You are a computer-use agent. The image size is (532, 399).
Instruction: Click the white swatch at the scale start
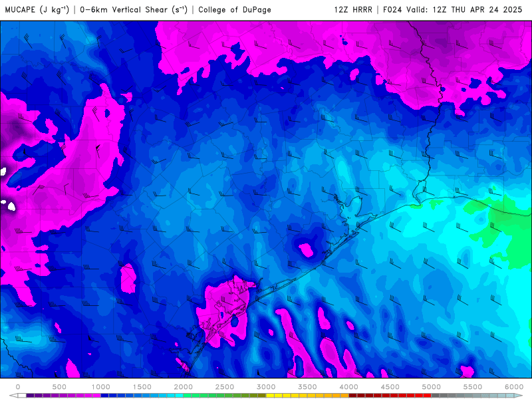pyautogui.click(x=22, y=396)
